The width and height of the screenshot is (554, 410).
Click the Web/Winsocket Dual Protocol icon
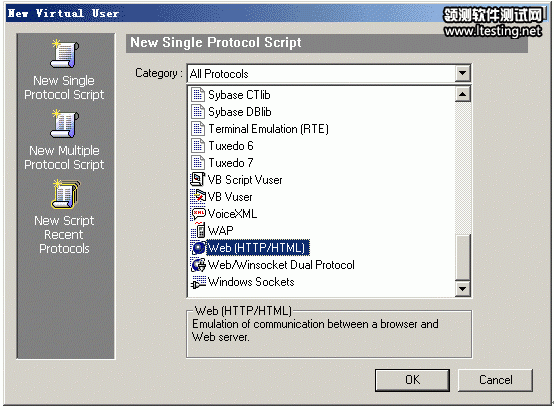(x=198, y=264)
